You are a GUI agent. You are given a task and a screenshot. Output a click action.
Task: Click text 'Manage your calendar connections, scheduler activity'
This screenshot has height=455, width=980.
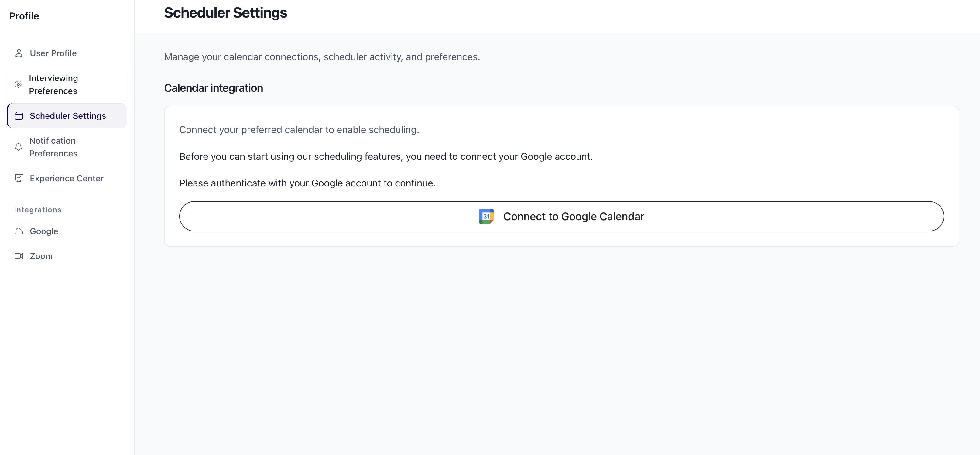(283, 57)
